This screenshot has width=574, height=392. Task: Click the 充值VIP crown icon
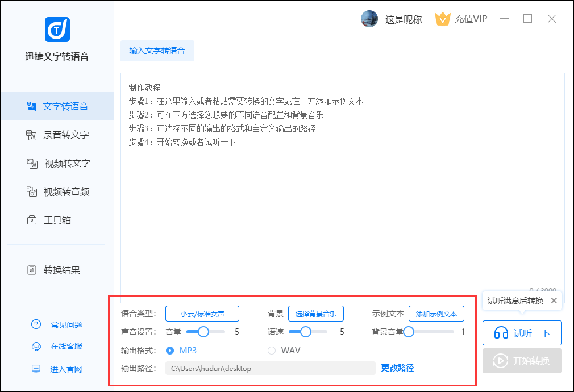coord(443,19)
